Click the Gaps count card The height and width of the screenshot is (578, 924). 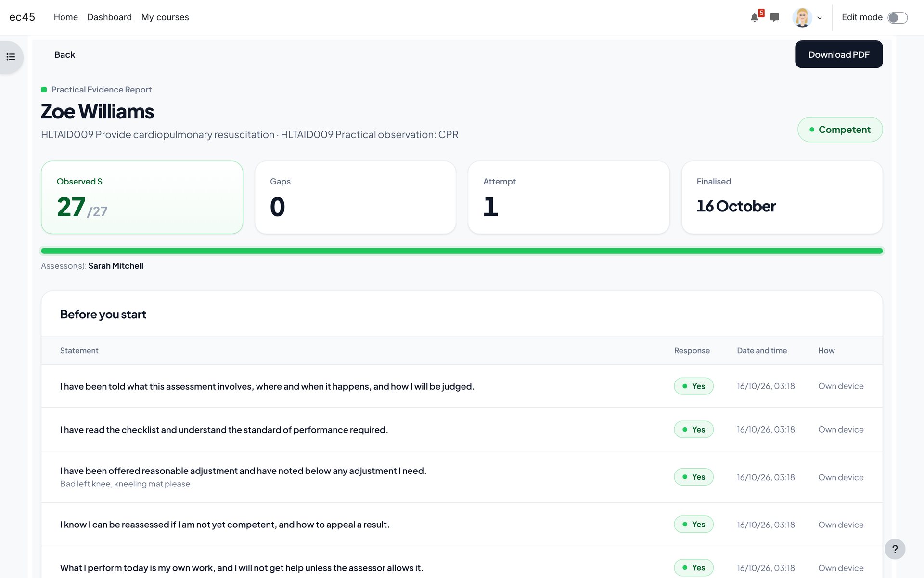pyautogui.click(x=355, y=197)
